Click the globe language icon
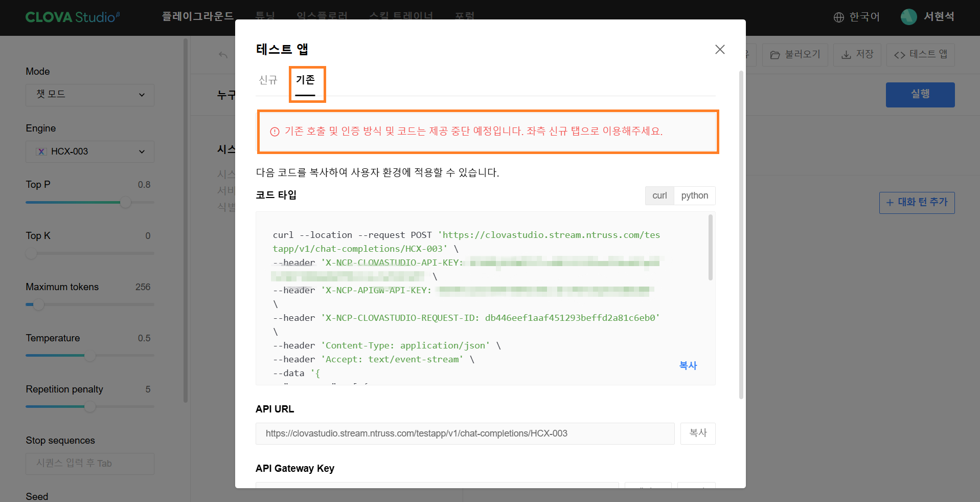980x502 pixels. click(839, 17)
